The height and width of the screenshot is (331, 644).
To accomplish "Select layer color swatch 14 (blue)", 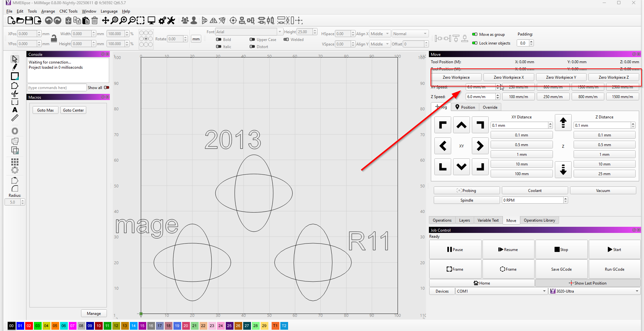I will click(x=133, y=326).
